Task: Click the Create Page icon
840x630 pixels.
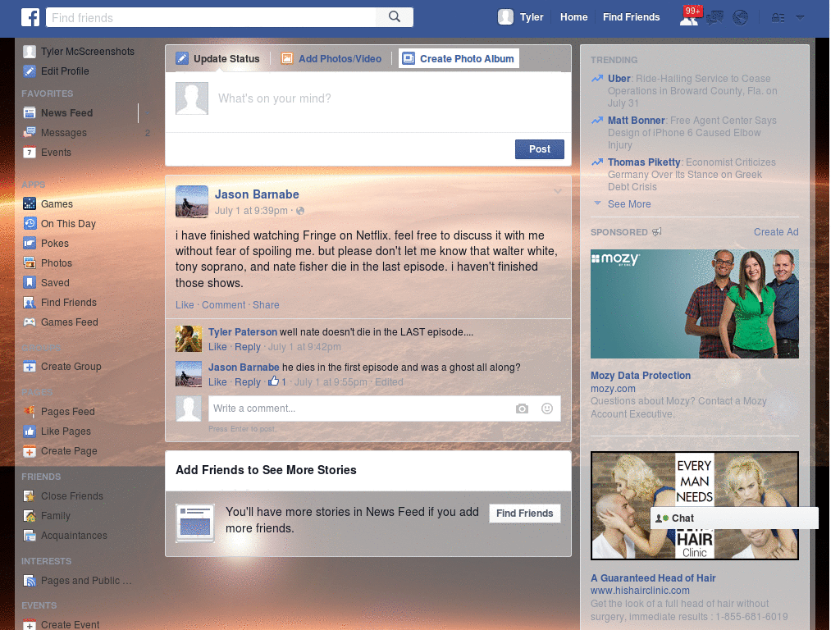Action: click(x=30, y=451)
